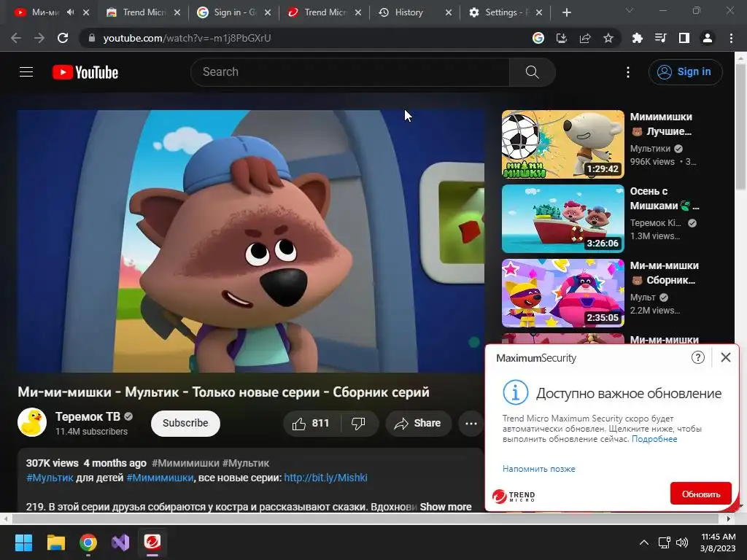Viewport: 747px width, 560px height.
Task: Mute the audio on YouTube tab
Action: point(71,12)
